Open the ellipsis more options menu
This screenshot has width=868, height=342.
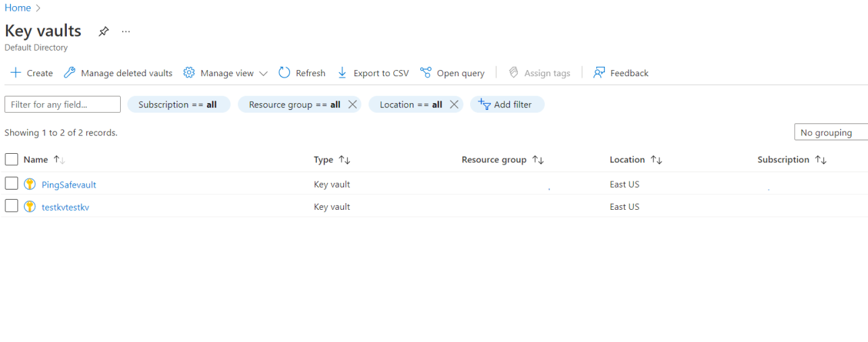(x=125, y=31)
